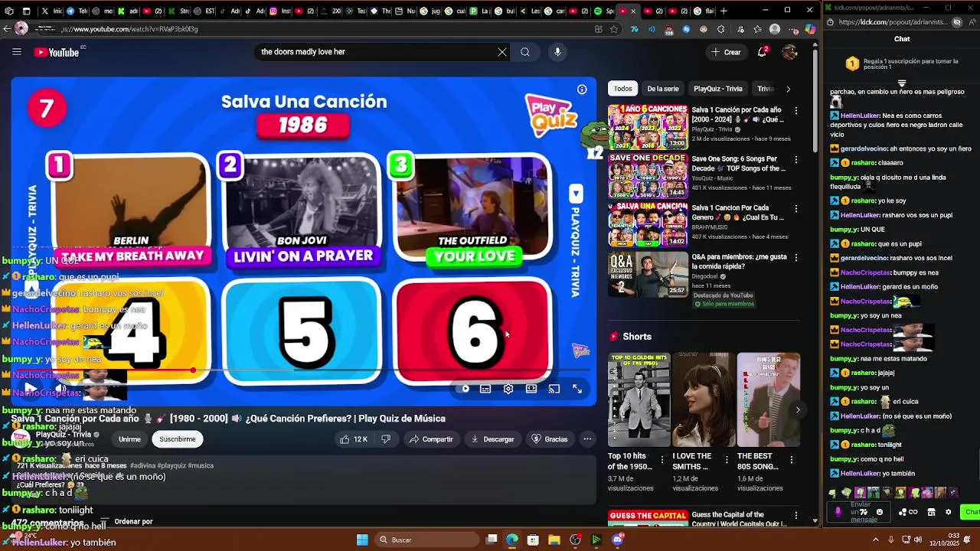980x551 pixels.
Task: Open the YouTube guide hamburger menu
Action: [x=17, y=52]
